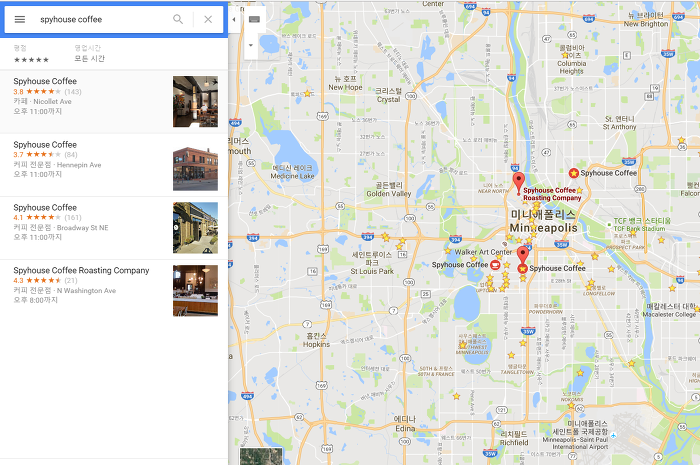The image size is (700, 465).
Task: Click the coffee cup marker near Walker Art Center
Action: pos(495,265)
